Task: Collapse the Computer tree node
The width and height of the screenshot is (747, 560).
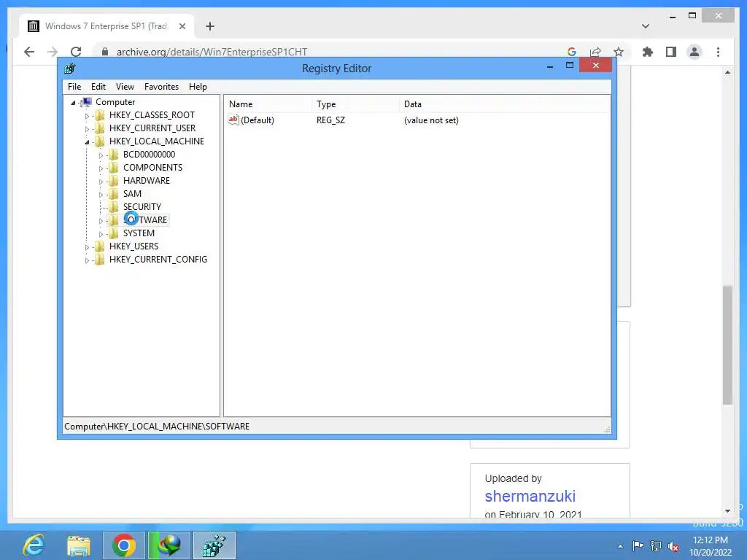Action: coord(74,102)
